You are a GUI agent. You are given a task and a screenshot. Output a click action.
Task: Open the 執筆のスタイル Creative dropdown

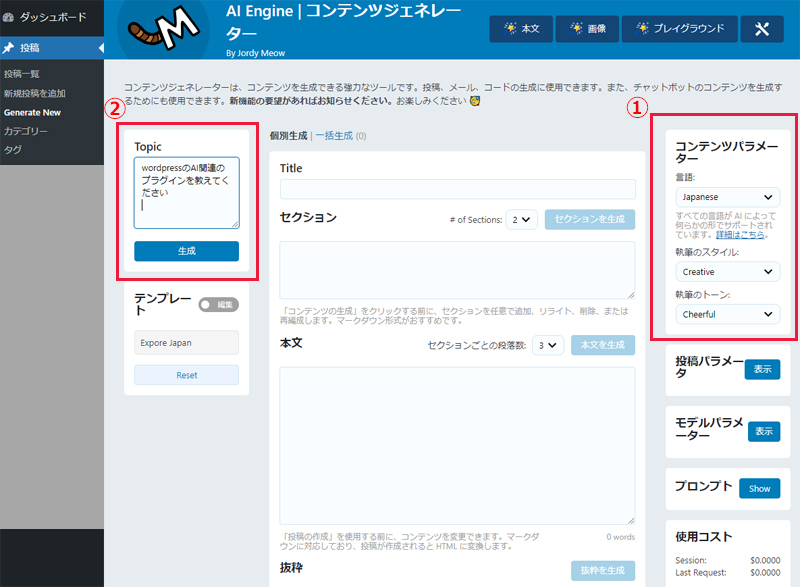coord(728,272)
